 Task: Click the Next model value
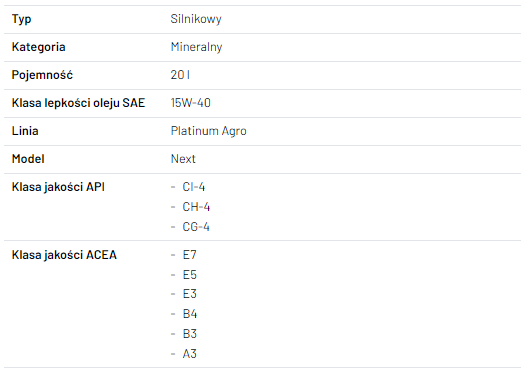click(183, 159)
